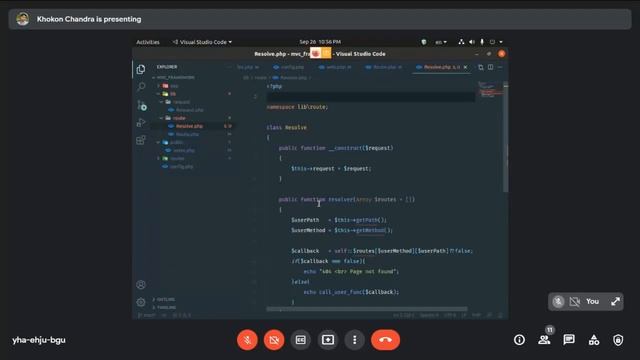
Task: Click the Ubuntu top bar clock
Action: pos(320,42)
